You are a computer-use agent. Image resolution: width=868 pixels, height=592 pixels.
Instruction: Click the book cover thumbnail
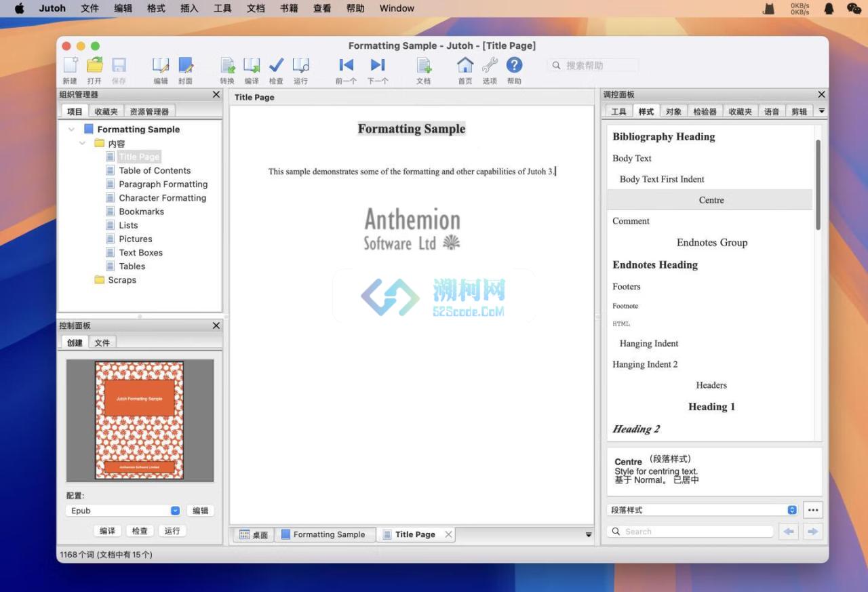[140, 420]
